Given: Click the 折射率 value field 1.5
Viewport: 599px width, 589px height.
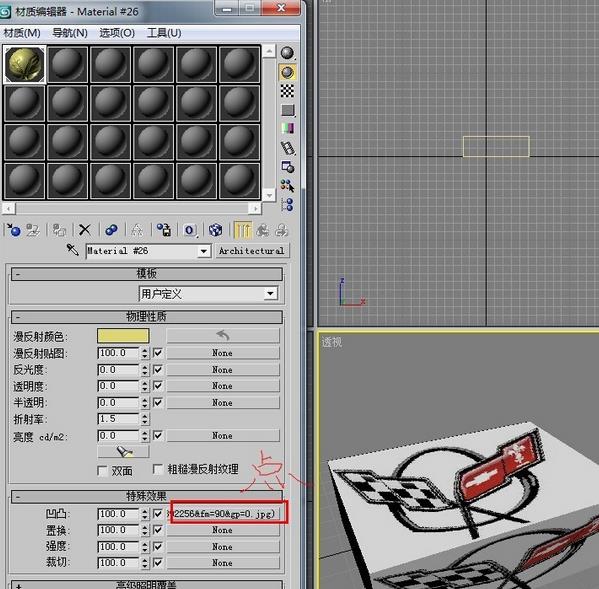Looking at the screenshot, I should pos(118,419).
